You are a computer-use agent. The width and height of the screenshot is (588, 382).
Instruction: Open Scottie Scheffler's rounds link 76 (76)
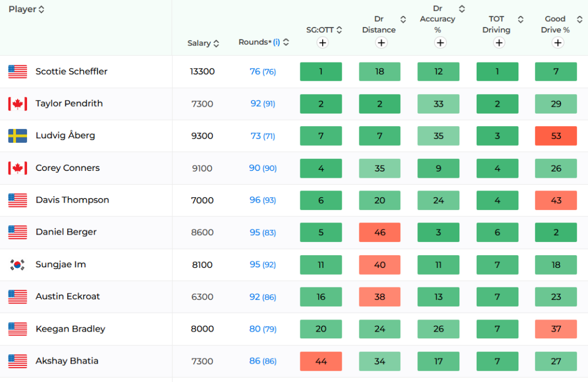pos(263,72)
